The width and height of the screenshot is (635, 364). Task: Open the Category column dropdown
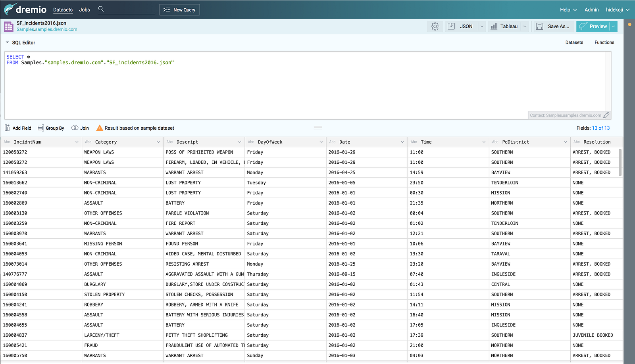click(x=158, y=142)
